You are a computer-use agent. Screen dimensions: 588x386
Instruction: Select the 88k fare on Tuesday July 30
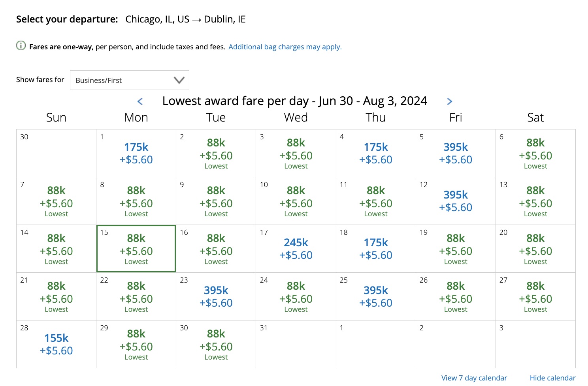coord(216,344)
